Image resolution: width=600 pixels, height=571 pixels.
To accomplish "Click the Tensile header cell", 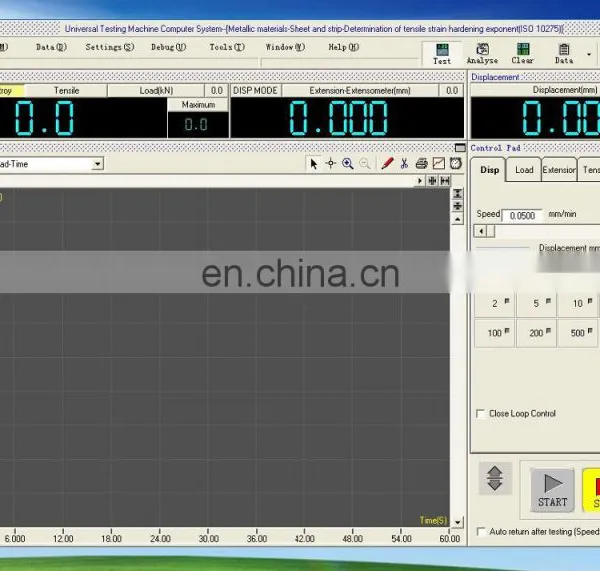I will [x=66, y=91].
